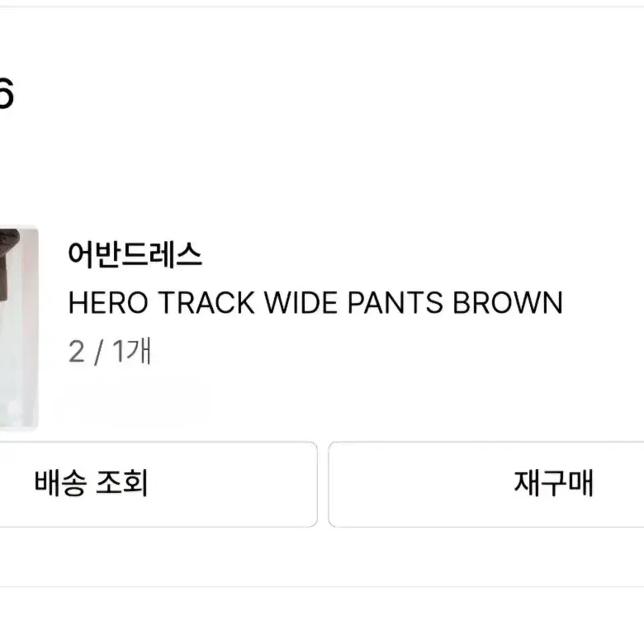644x644 pixels.
Task: Open HERO TRACK WIDE PANTS BROWN product title
Action: (315, 303)
